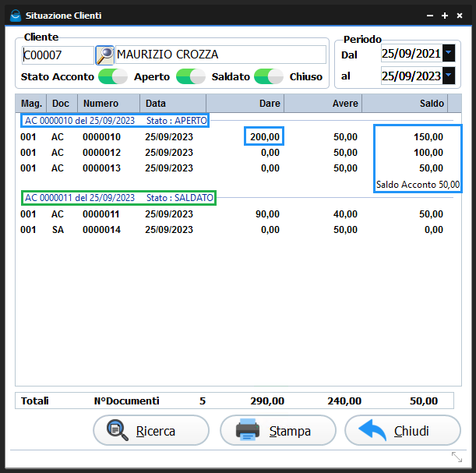Viewport: 476px width, 473px height.
Task: Click the MAURIZIO CROZZA name field
Action: 220,55
